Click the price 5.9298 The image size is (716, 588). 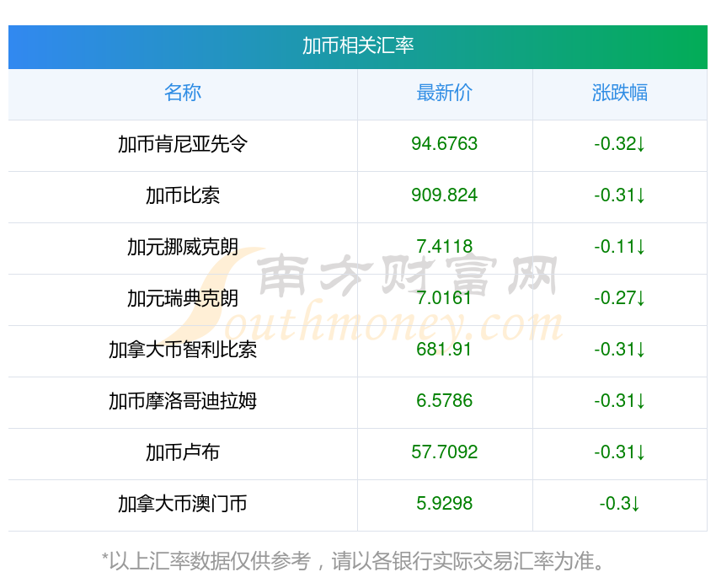pos(444,504)
